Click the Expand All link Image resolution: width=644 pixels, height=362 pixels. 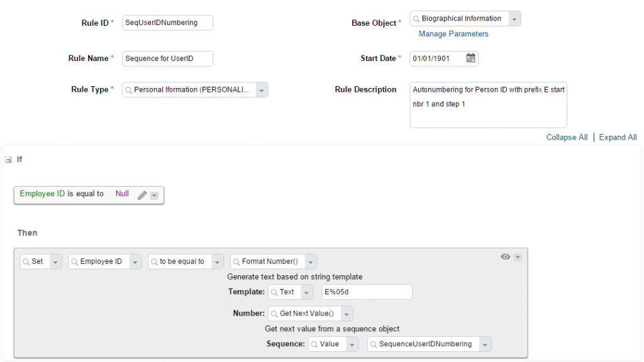pos(618,138)
